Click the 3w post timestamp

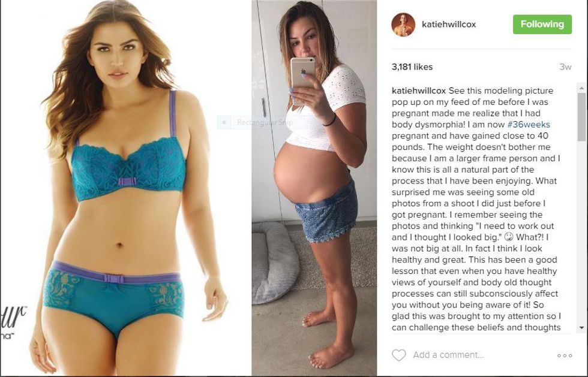point(565,67)
